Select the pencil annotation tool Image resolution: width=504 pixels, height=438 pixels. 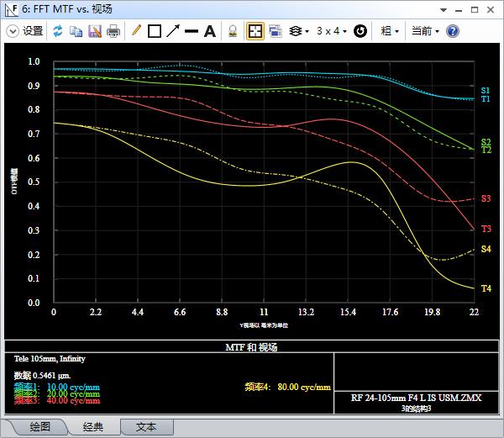pyautogui.click(x=136, y=31)
